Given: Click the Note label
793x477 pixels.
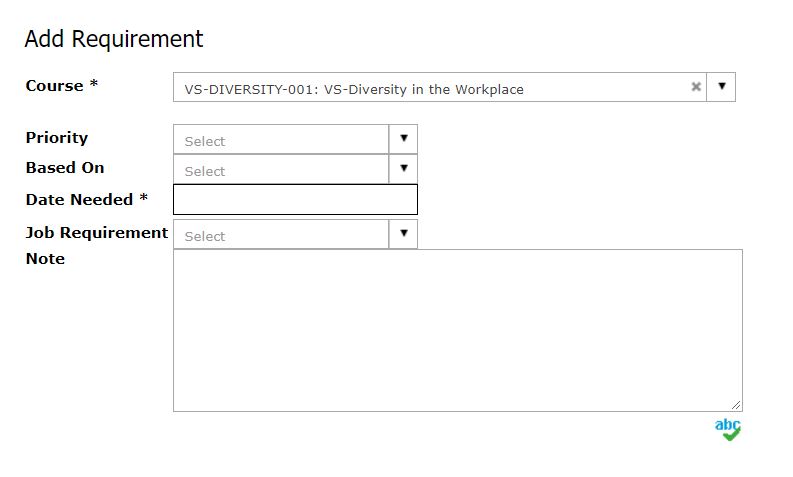Looking at the screenshot, I should point(45,258).
